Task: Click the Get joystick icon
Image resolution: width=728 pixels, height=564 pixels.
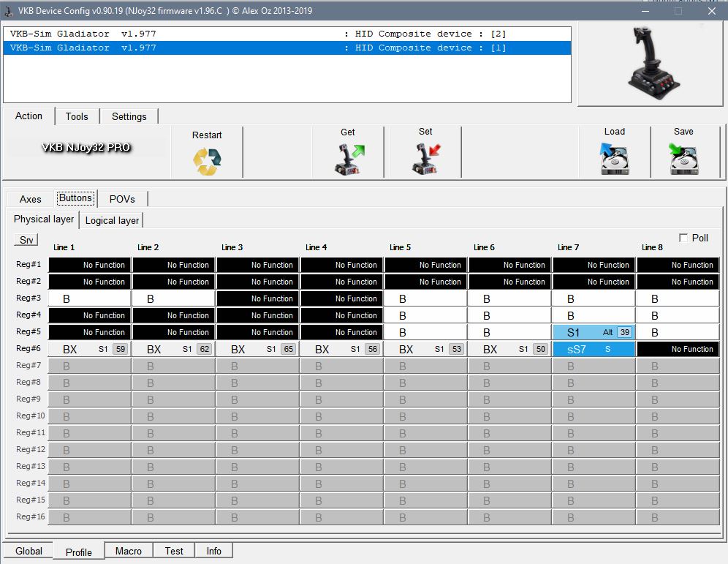Action: point(349,159)
